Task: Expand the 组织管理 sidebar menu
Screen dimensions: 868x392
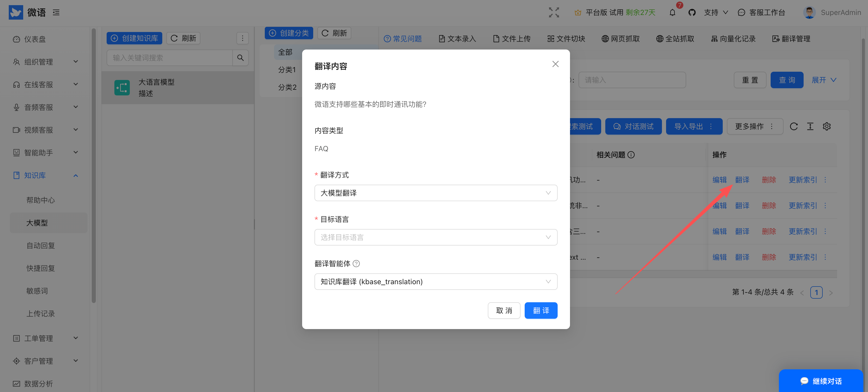Action: point(46,62)
